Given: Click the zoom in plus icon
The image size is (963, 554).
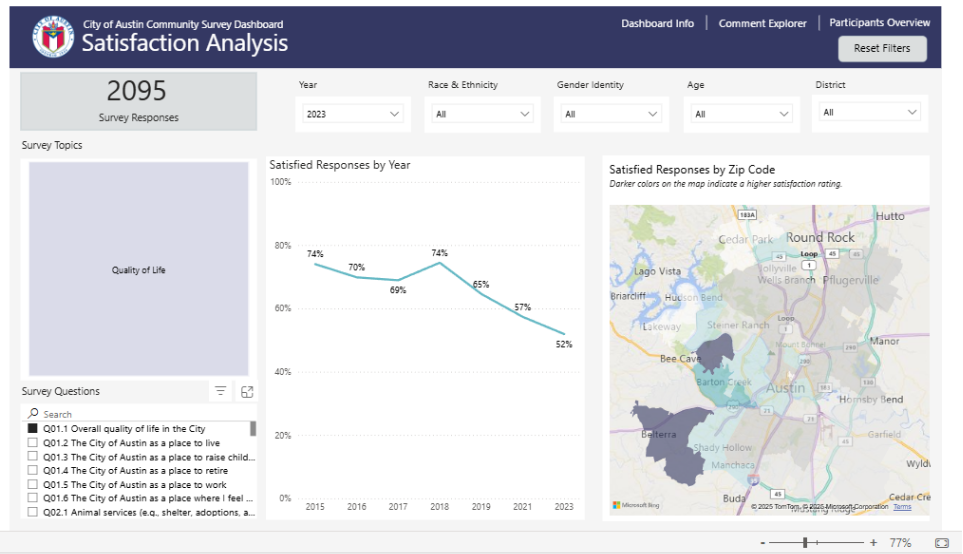Looking at the screenshot, I should point(873,542).
